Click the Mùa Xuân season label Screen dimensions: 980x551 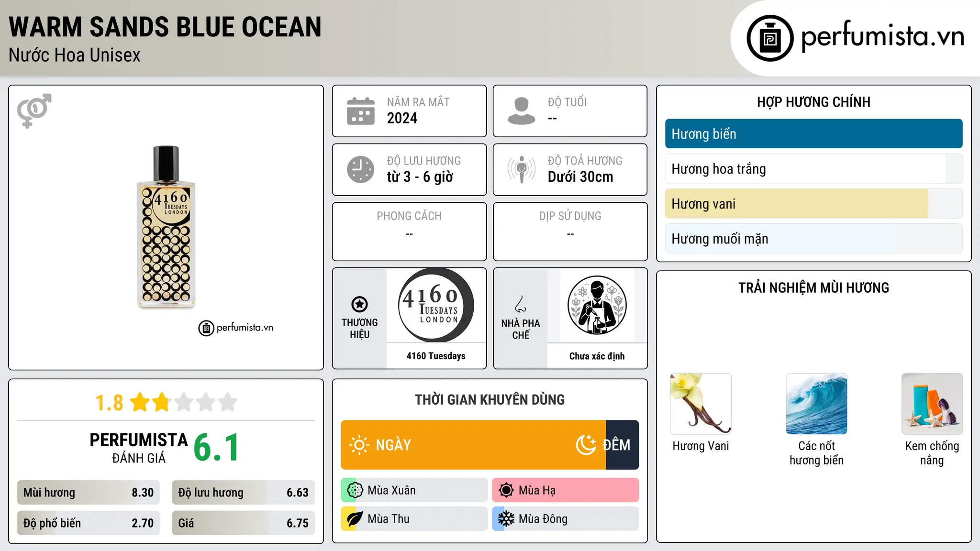(x=391, y=490)
